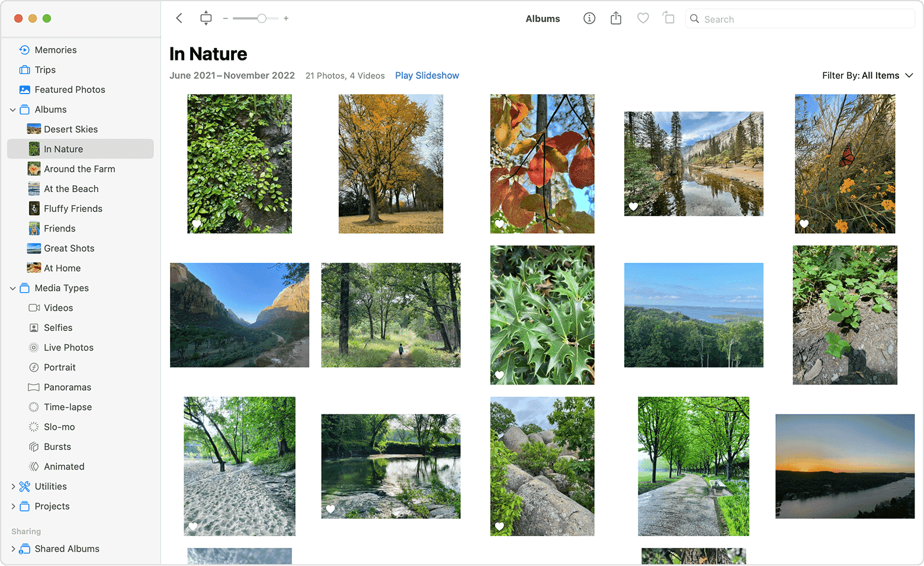Screen dimensions: 924x566
Task: Click the Share icon in the toolbar
Action: click(x=615, y=18)
